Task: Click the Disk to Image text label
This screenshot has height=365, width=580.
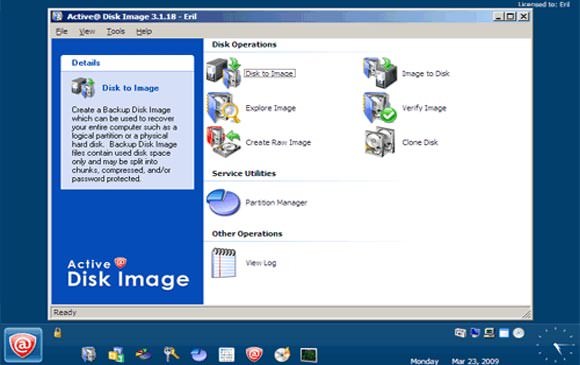Action: (x=269, y=74)
